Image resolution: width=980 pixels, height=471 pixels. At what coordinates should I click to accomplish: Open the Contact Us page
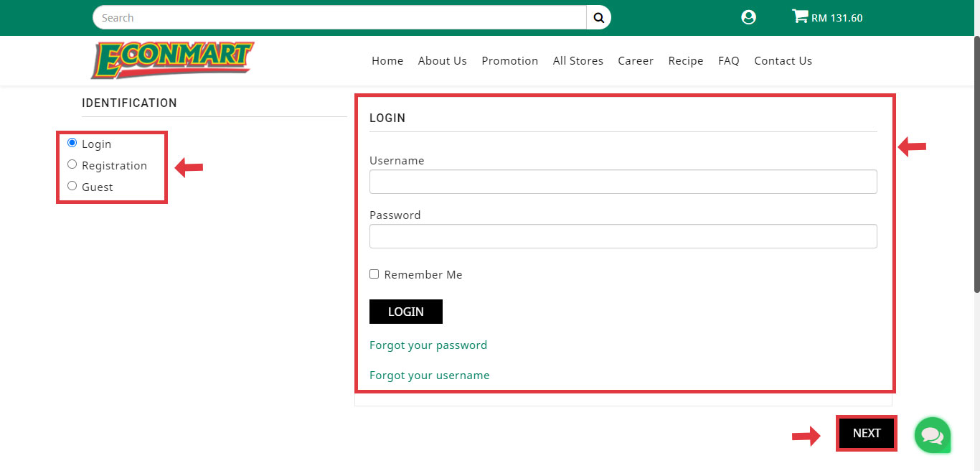pyautogui.click(x=783, y=61)
